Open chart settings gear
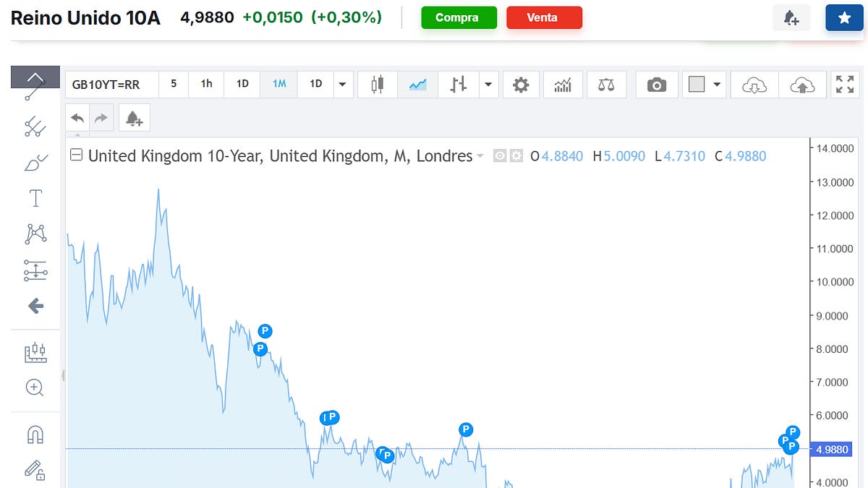Image resolution: width=868 pixels, height=488 pixels. point(521,85)
